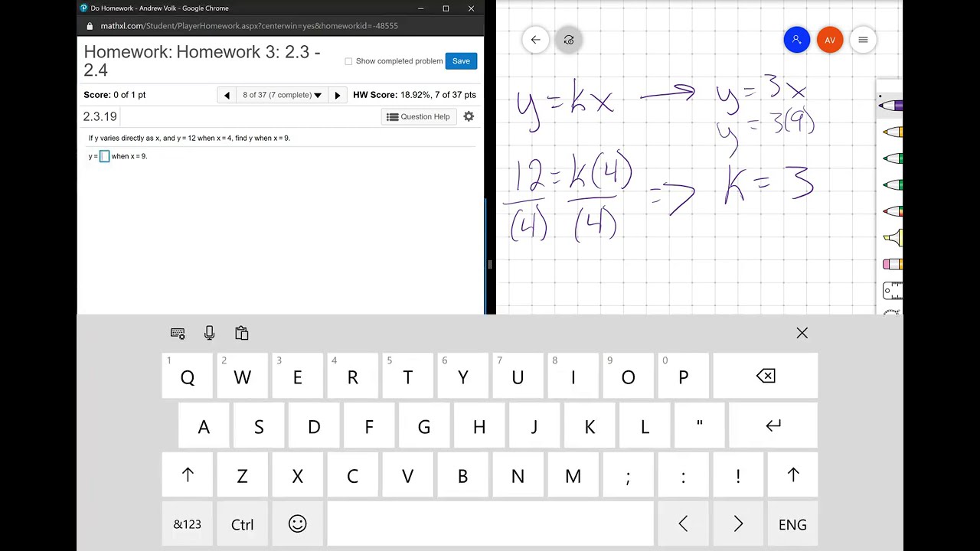Tap the exclamation mark key
This screenshot has width=980, height=551.
(x=738, y=475)
